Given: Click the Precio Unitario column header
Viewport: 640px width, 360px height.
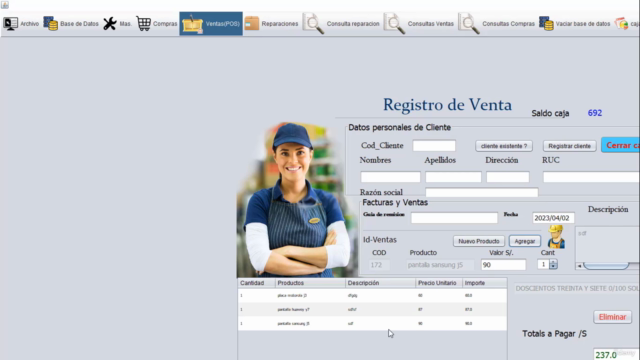Looking at the screenshot, I should 439,283.
